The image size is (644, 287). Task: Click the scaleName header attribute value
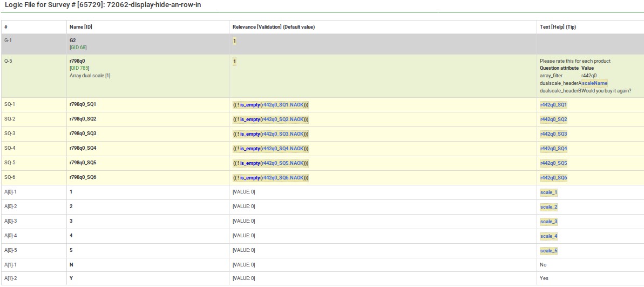[594, 83]
